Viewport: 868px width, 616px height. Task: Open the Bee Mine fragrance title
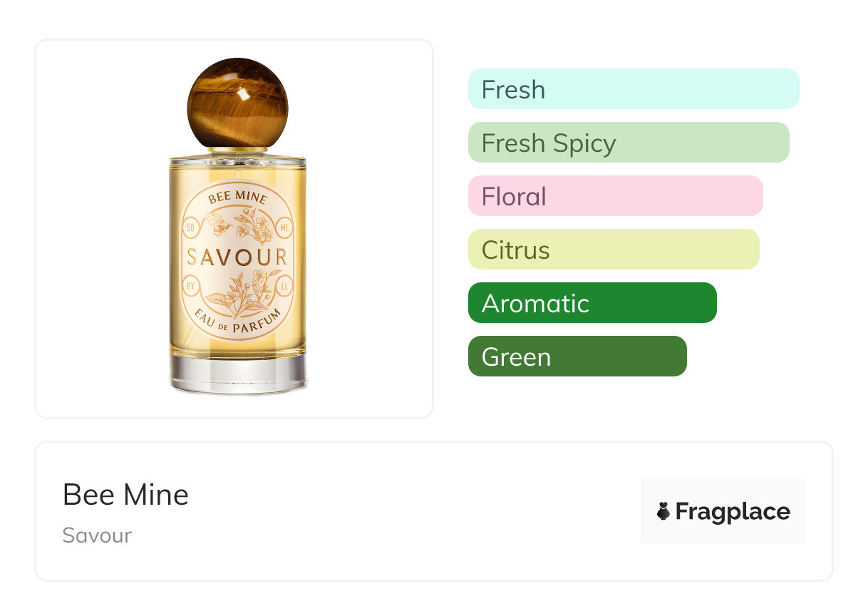coord(125,494)
